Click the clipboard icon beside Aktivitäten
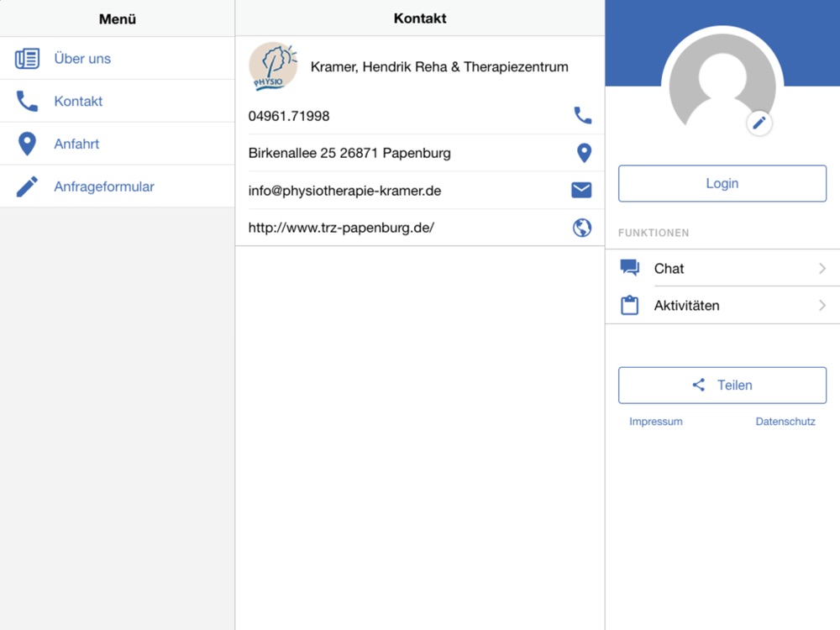This screenshot has width=840, height=630. (x=629, y=305)
